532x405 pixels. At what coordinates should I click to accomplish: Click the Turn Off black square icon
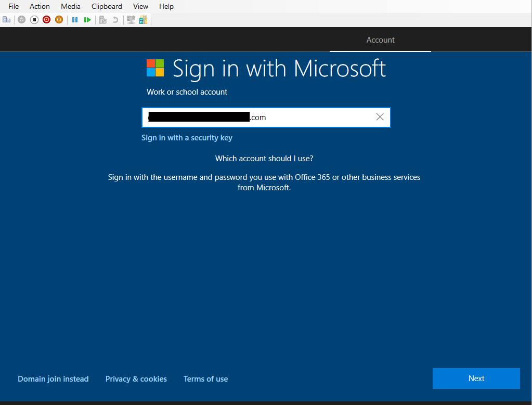tap(34, 20)
